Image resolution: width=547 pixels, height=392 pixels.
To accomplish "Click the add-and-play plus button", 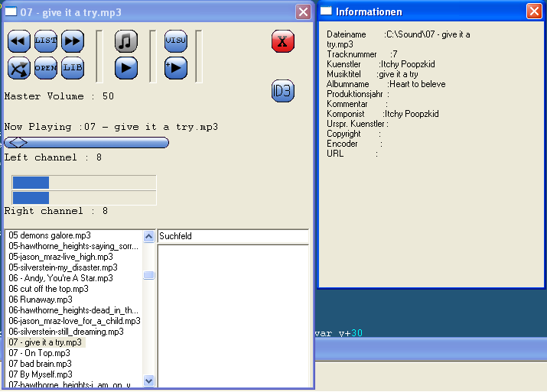I will click(x=176, y=68).
